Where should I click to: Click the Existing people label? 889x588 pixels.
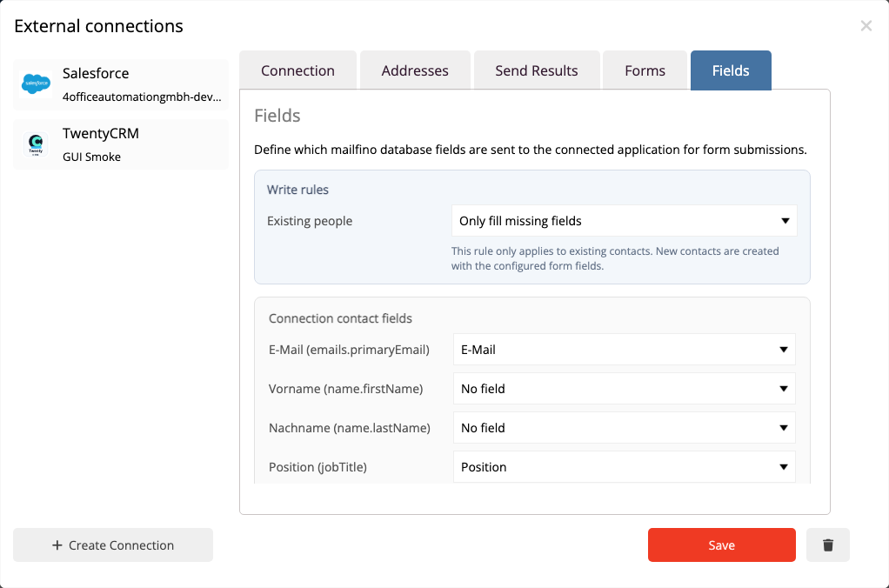point(310,221)
